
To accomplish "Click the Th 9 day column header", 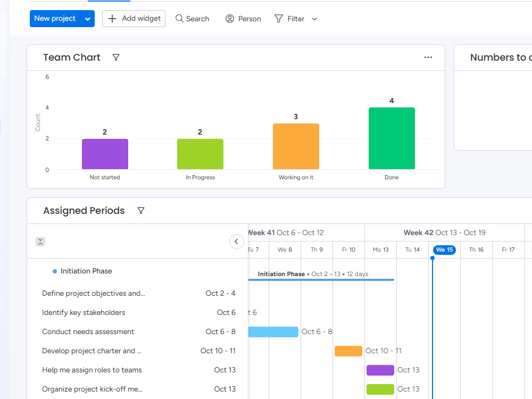I will (x=317, y=250).
